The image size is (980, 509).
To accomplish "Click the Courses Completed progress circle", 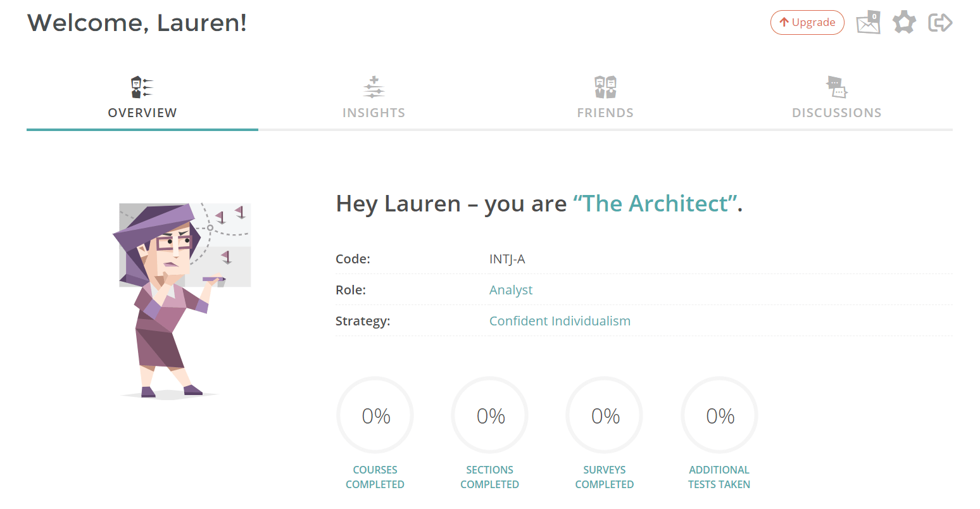I will tap(375, 415).
